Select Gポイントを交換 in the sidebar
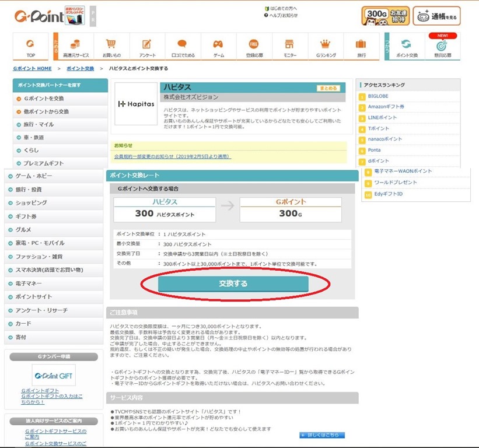Viewport: 479px width, 448px height. tap(61, 99)
